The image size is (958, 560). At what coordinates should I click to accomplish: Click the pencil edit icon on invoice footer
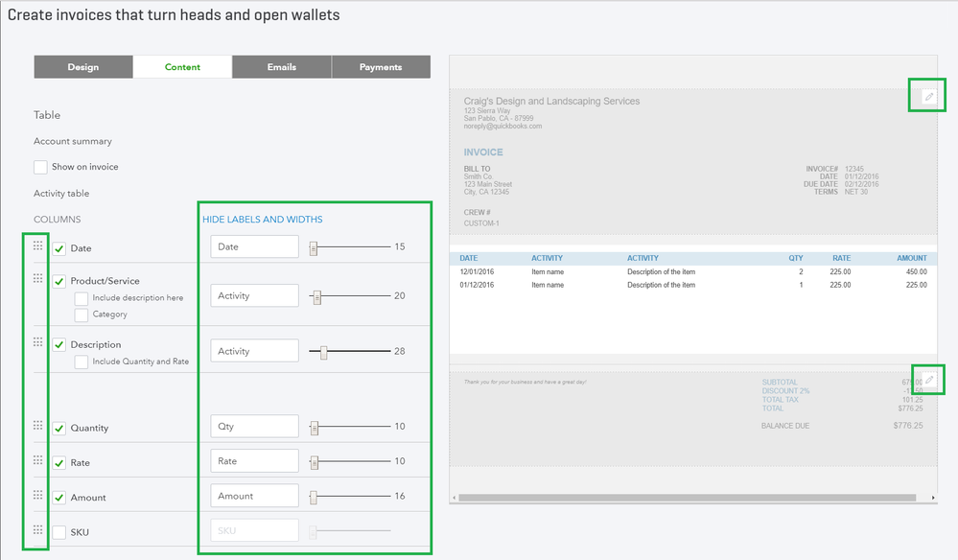928,381
